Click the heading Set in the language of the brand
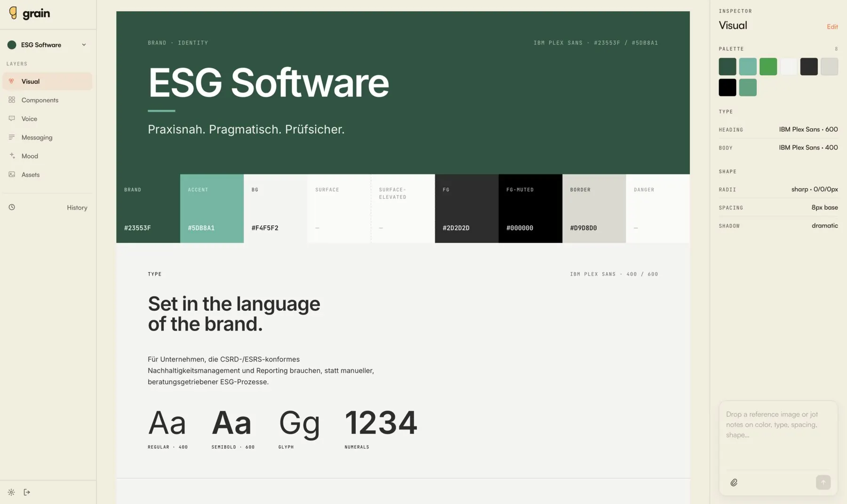 tap(234, 314)
